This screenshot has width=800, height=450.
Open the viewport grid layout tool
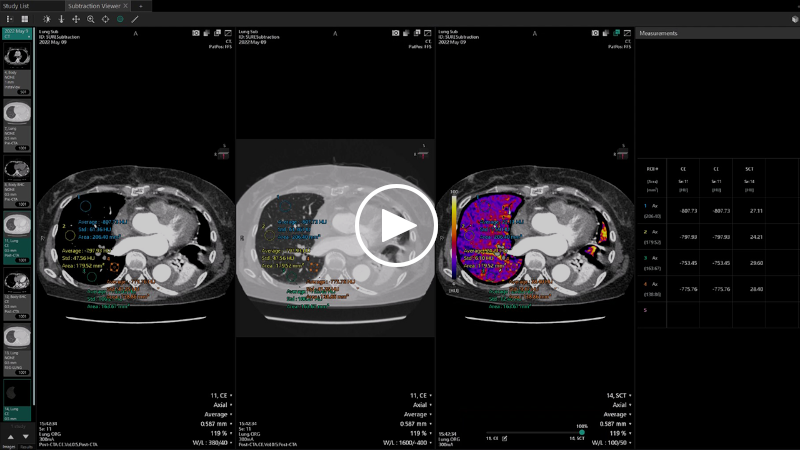(24, 19)
